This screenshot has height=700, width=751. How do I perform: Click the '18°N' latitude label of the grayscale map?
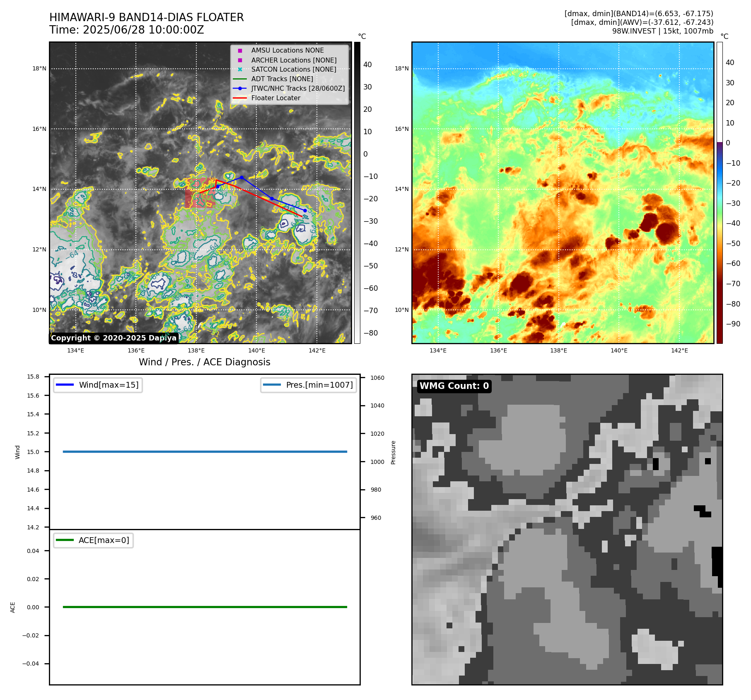pyautogui.click(x=39, y=69)
